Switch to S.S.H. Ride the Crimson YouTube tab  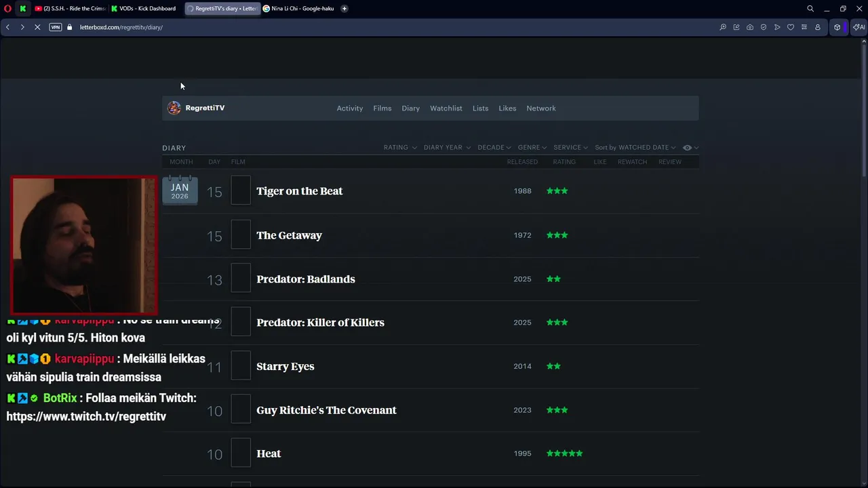click(70, 9)
